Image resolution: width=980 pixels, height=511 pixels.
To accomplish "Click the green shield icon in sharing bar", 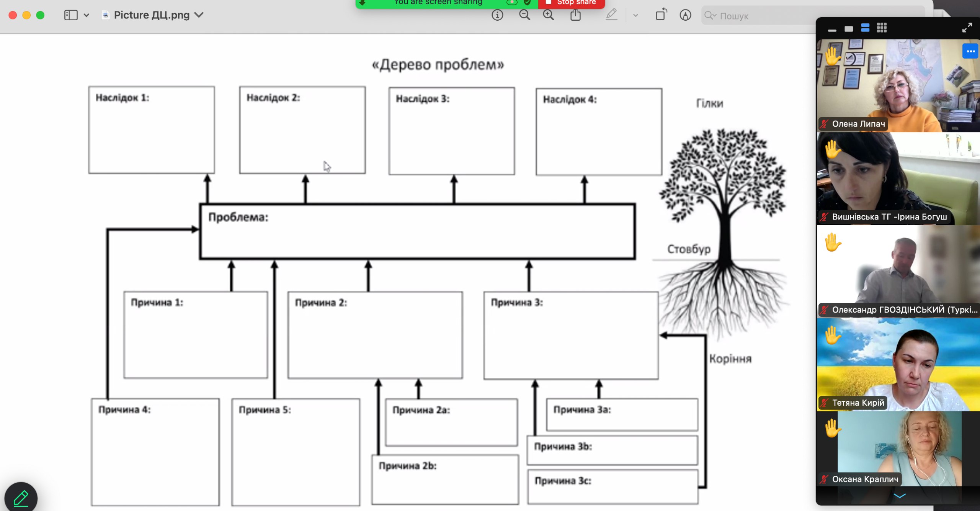I will [x=527, y=2].
